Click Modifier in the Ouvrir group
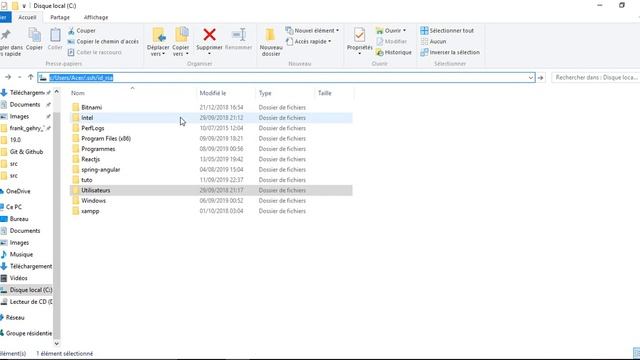 click(391, 41)
